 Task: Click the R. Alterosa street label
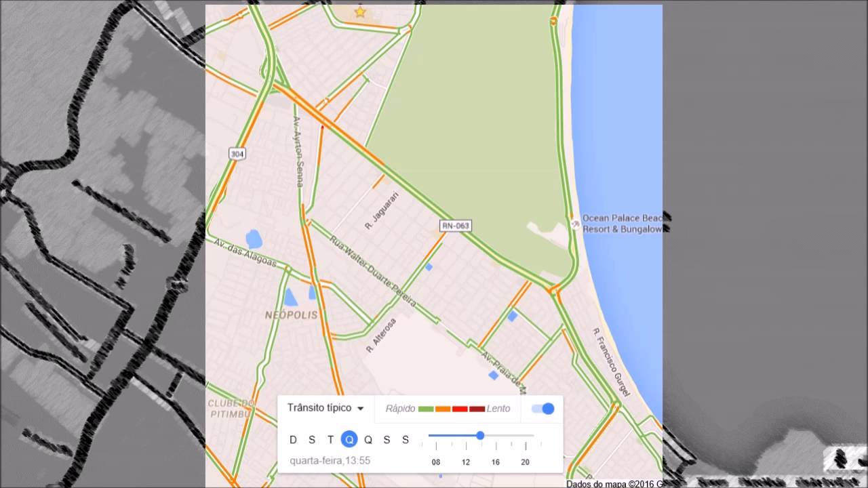381,335
